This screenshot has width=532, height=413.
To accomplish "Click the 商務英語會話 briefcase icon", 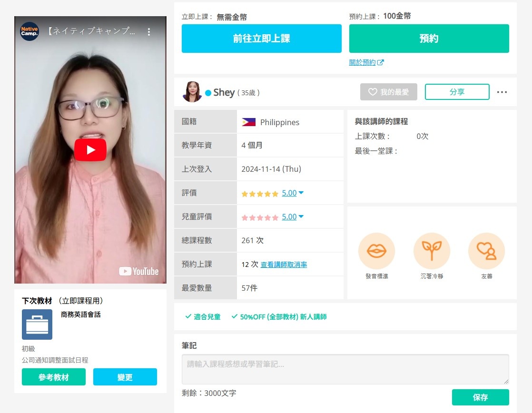I will click(37, 324).
